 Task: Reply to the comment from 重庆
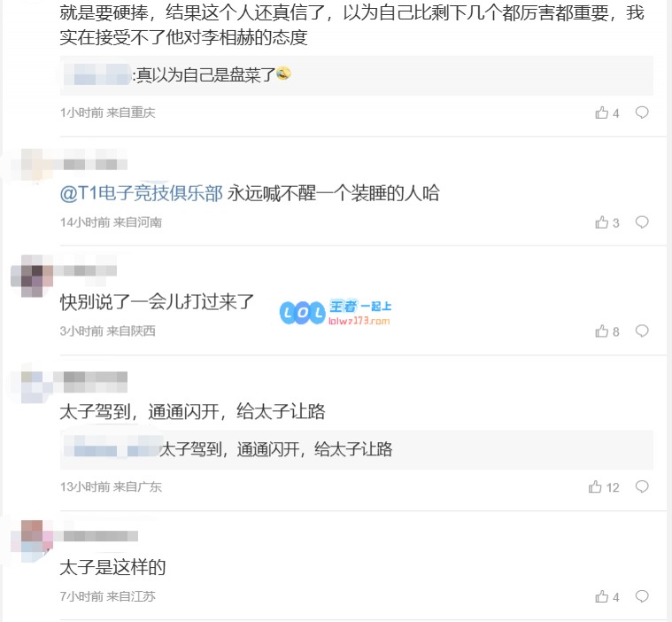click(642, 113)
